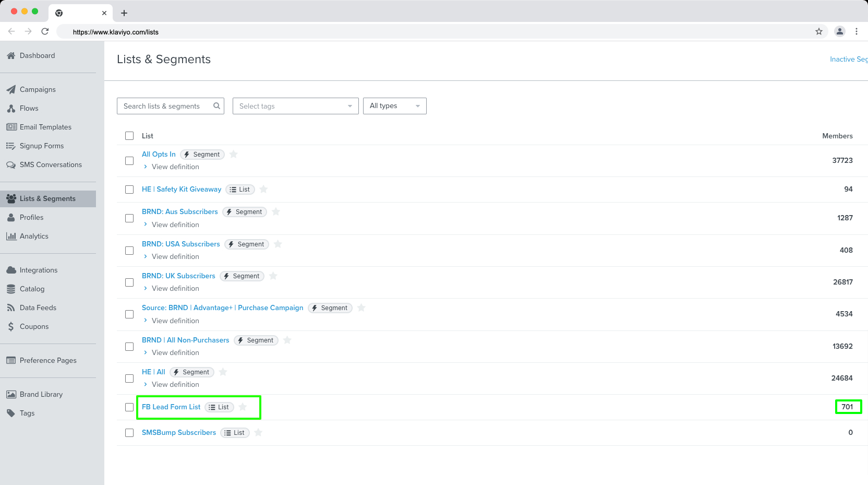
Task: Expand View definition for BRND: Aus Subscribers
Action: point(171,225)
